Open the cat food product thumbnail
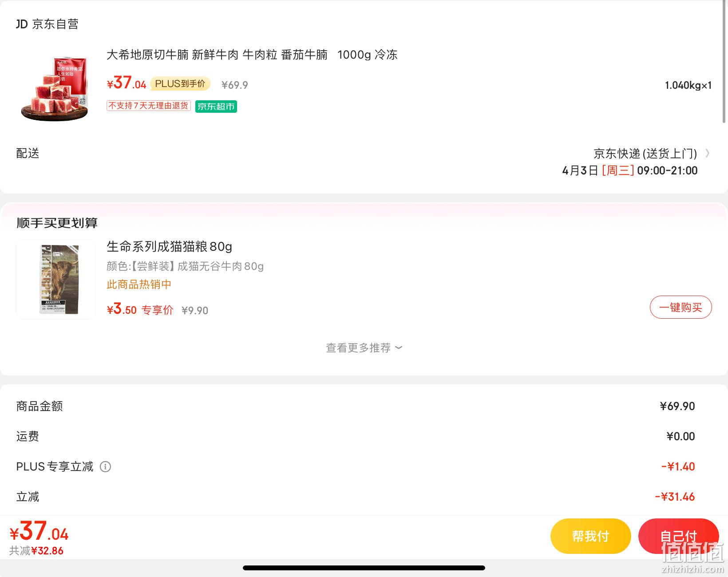728x577 pixels. 56,280
